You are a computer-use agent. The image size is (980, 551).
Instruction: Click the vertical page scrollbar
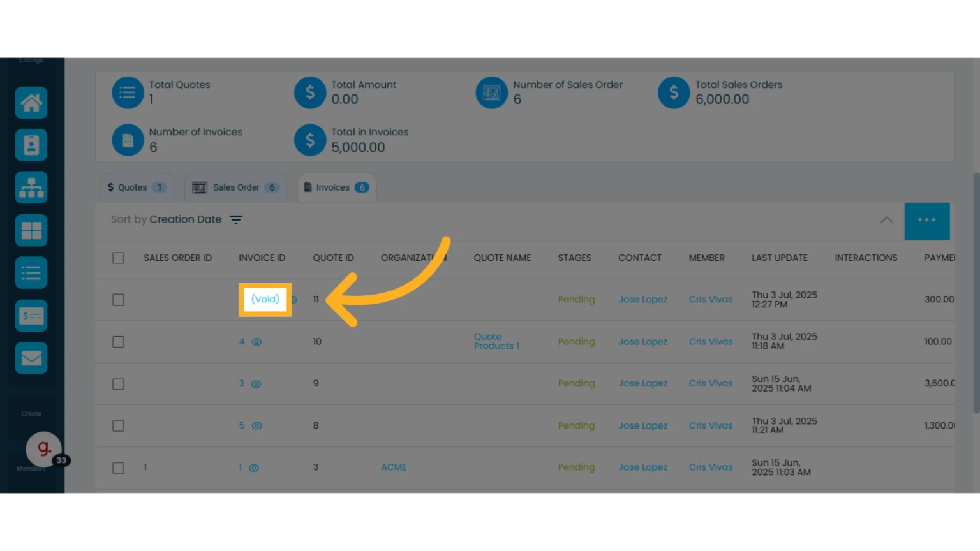(x=976, y=293)
